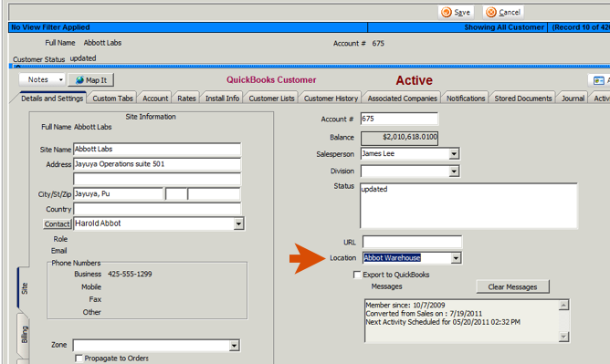Click the Business phone number 425-555-1299
610x364 pixels.
coord(130,274)
